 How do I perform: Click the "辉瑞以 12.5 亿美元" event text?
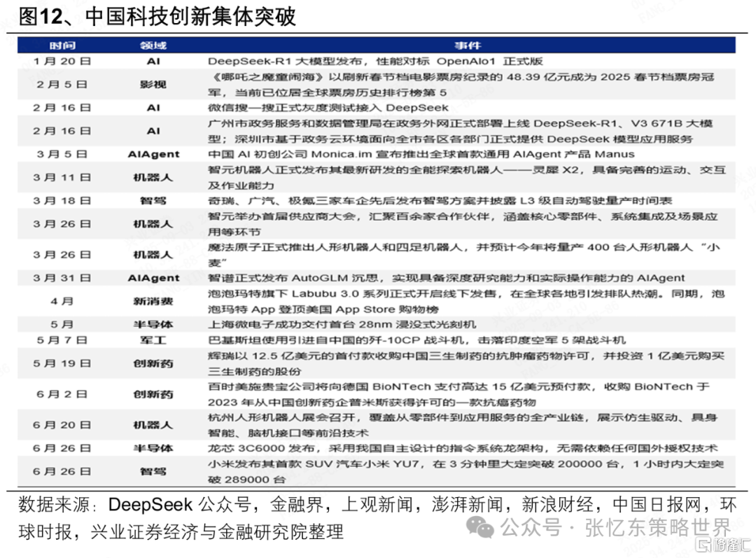[x=466, y=363]
